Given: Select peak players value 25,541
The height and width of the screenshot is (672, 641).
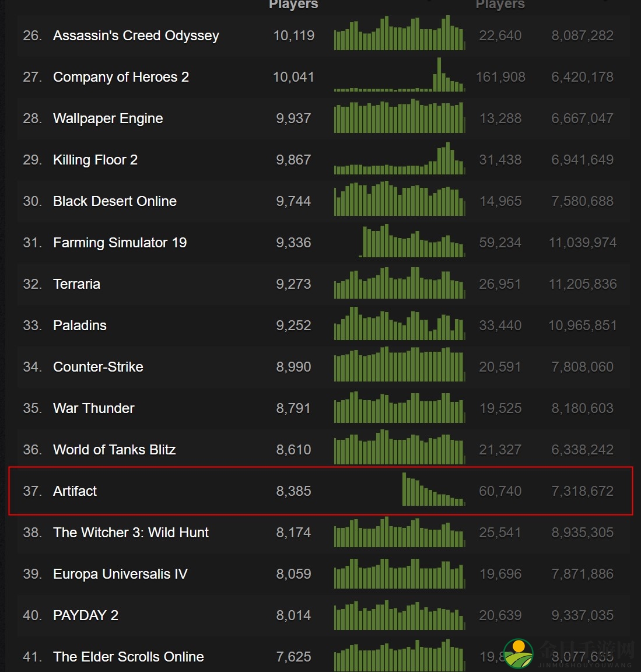Looking at the screenshot, I should pos(500,533).
